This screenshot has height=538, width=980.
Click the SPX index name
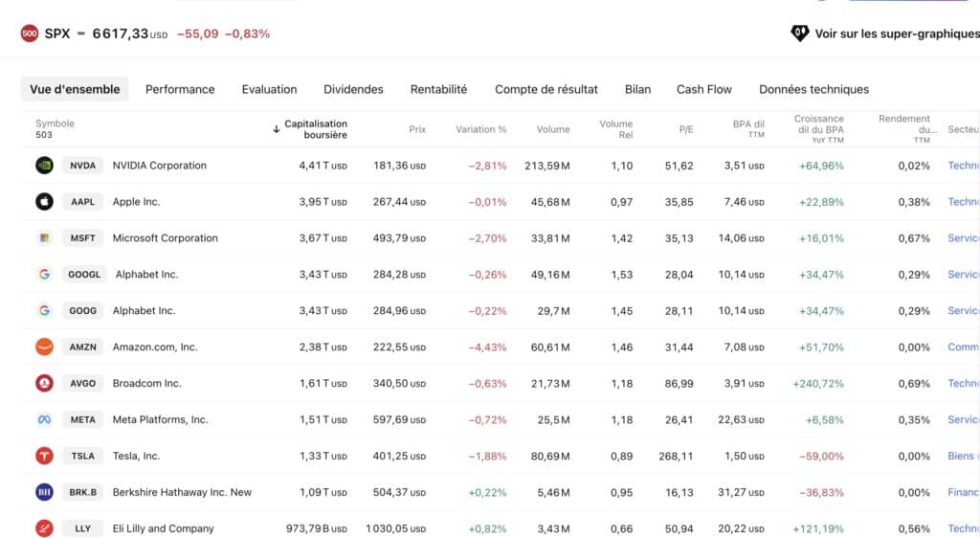[x=56, y=34]
